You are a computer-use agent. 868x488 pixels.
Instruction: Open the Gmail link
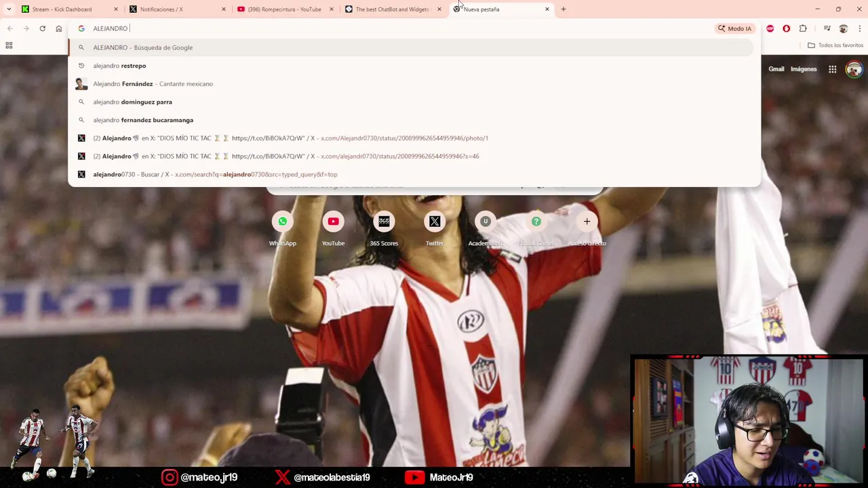[776, 69]
